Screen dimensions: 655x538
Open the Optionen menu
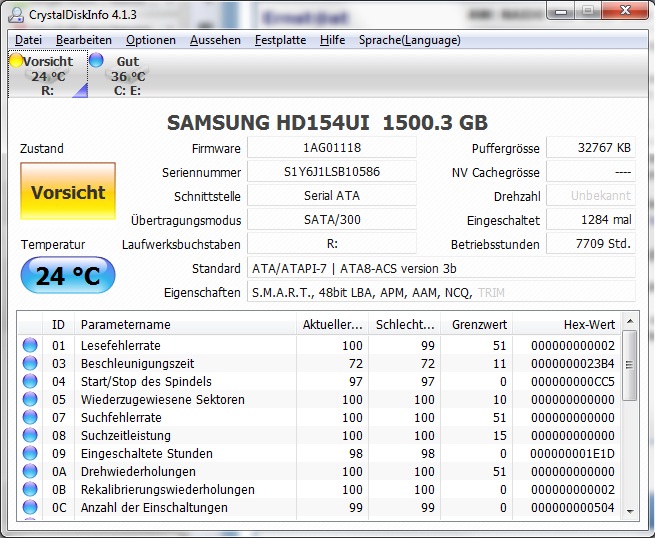(151, 40)
